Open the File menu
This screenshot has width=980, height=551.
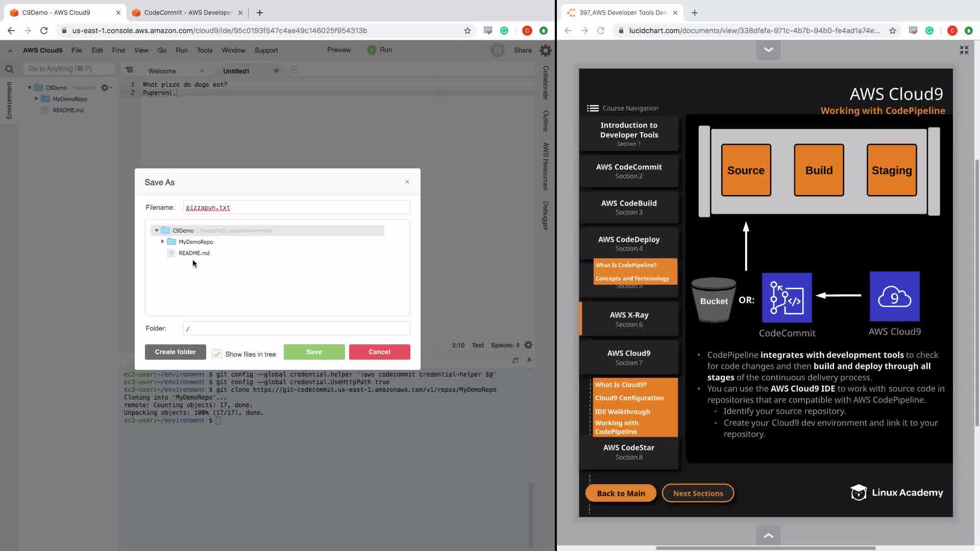point(77,50)
